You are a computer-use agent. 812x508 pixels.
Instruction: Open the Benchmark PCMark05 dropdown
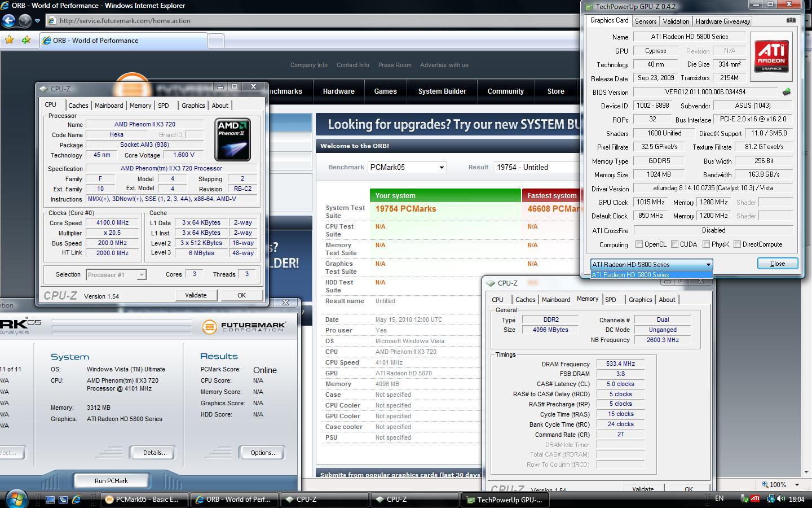pos(406,167)
